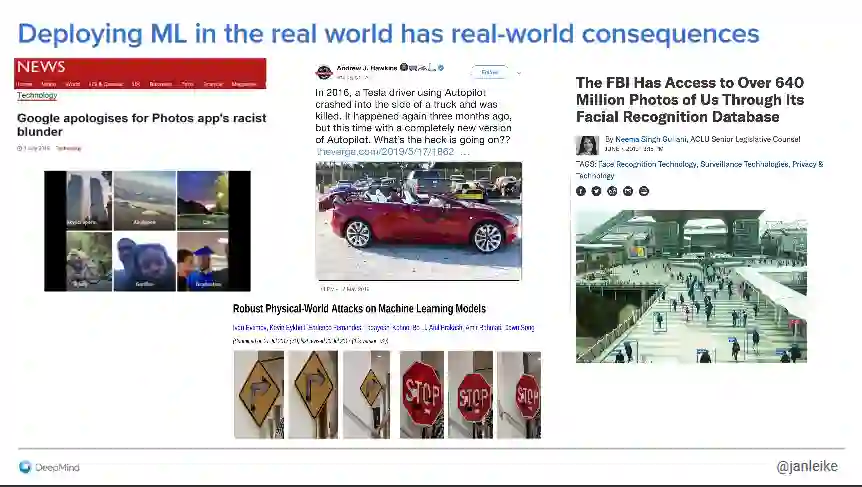Open the UK item in the BBC News navigation
Screen dimensions: 862x487
click(x=136, y=84)
